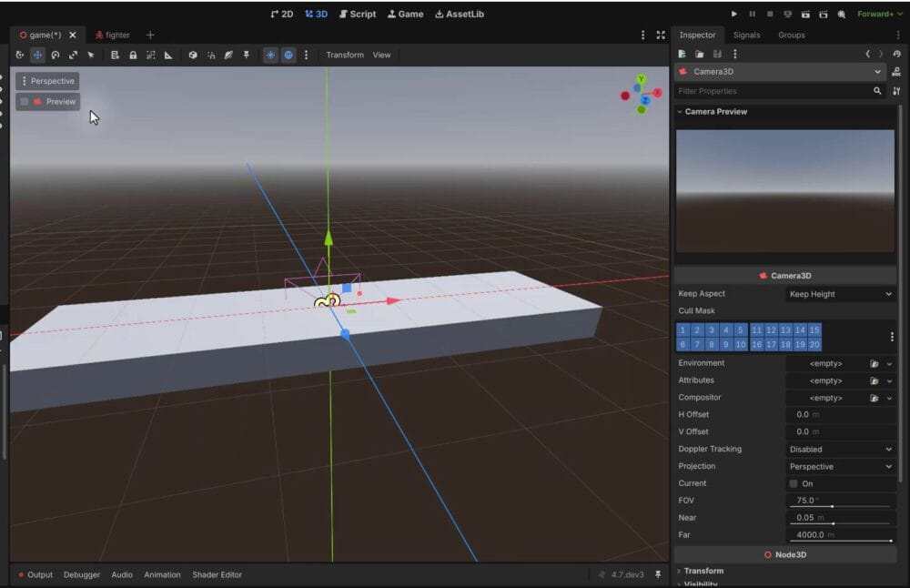Activate the Ruler mode triangle tool

[168, 56]
